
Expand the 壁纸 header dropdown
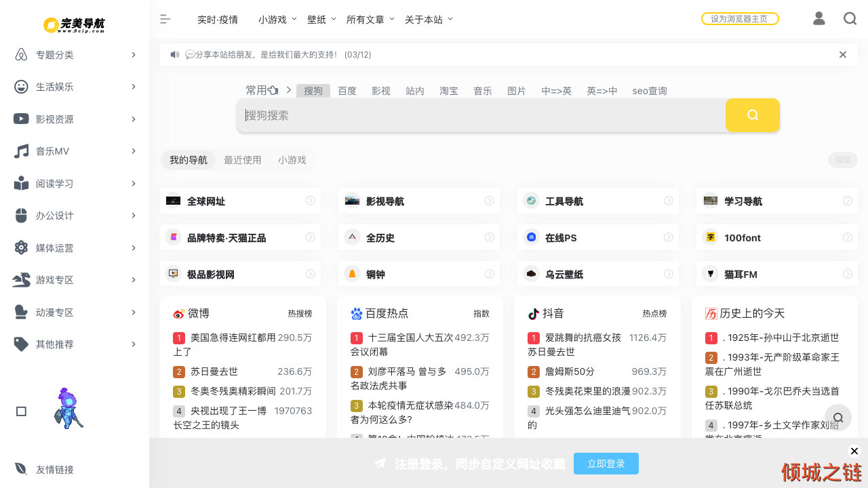tap(334, 19)
